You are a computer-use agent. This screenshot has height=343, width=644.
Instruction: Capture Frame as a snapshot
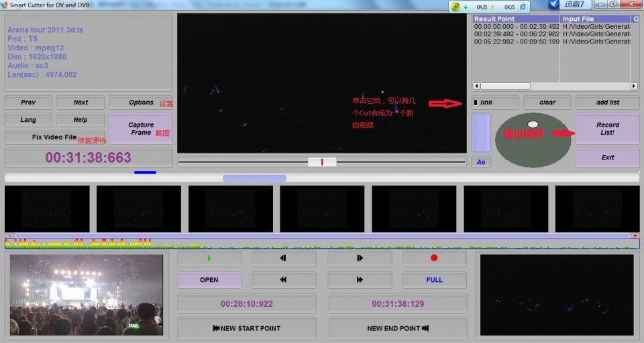click(141, 129)
